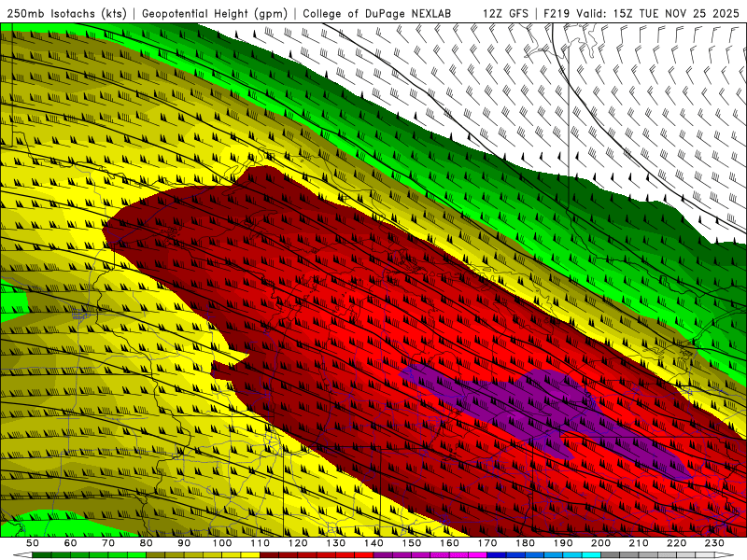747x560 pixels.
Task: Click the '130' color bar label
Action: point(335,543)
